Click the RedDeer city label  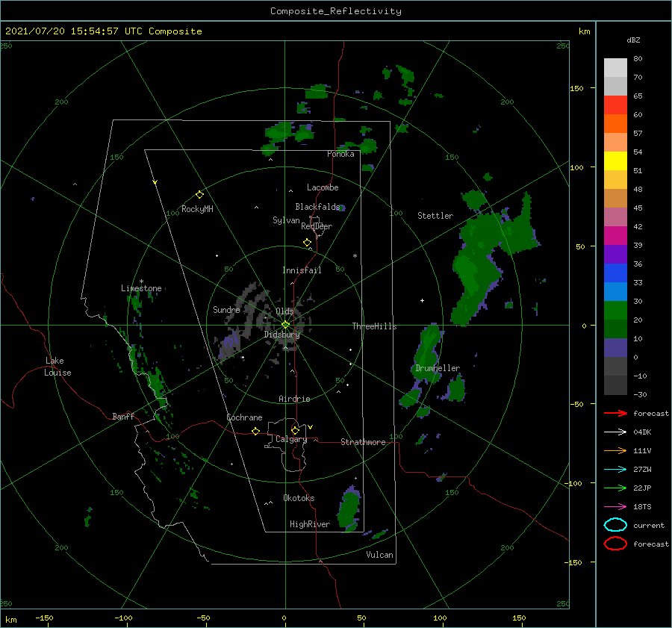(x=317, y=226)
